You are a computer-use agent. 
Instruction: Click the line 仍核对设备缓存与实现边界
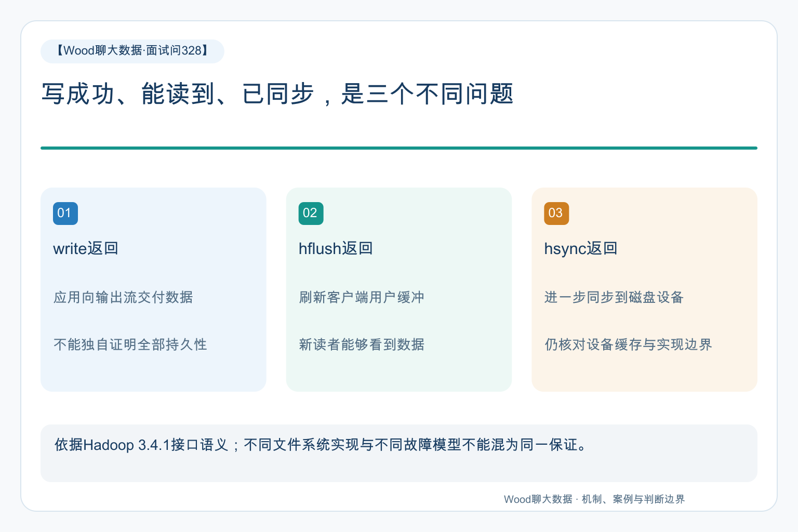pyautogui.click(x=628, y=344)
